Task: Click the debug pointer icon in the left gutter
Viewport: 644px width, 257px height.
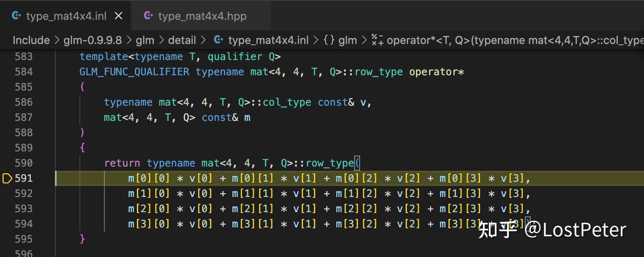Action: 7,178
